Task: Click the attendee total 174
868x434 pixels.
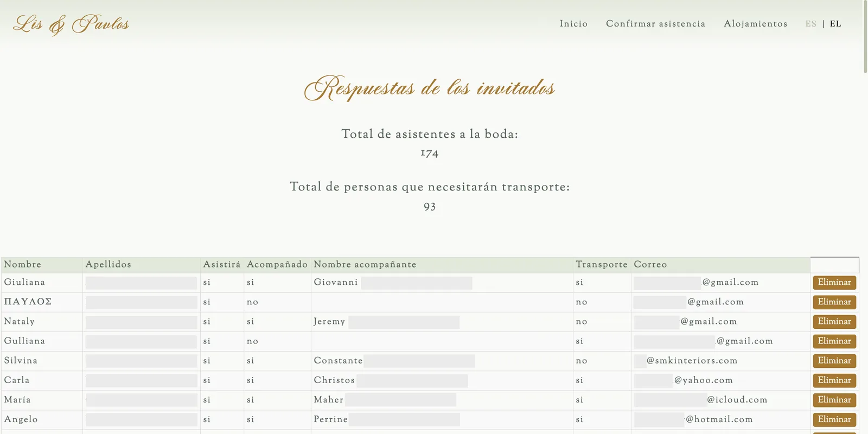Action: (x=430, y=153)
